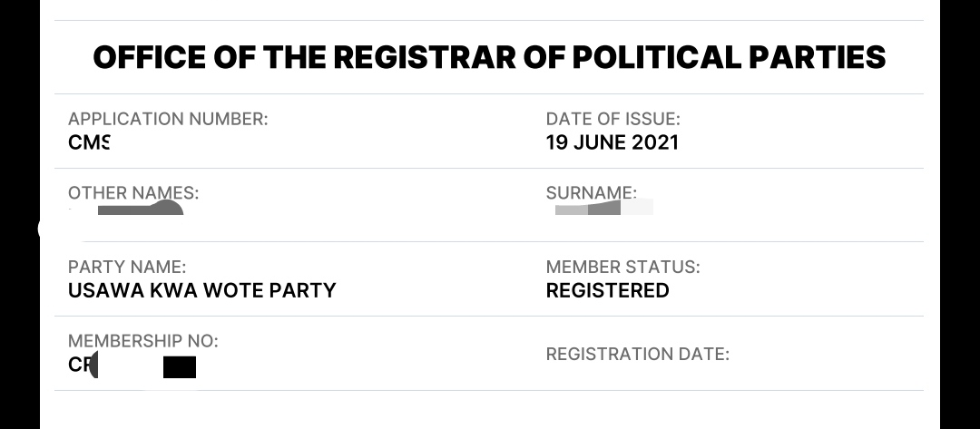Select the DATE OF ISSUE label

coord(612,119)
